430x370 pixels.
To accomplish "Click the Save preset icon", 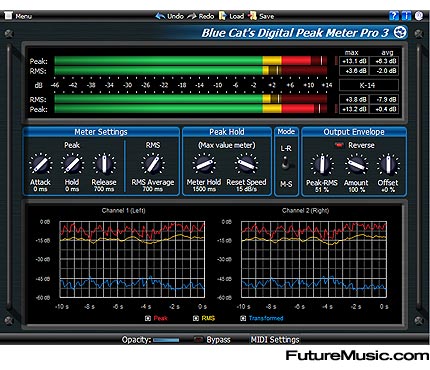I will coord(252,16).
